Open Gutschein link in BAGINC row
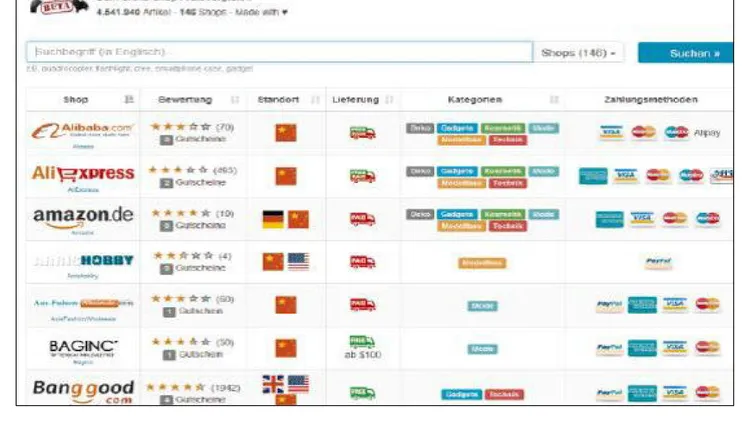 pos(200,355)
